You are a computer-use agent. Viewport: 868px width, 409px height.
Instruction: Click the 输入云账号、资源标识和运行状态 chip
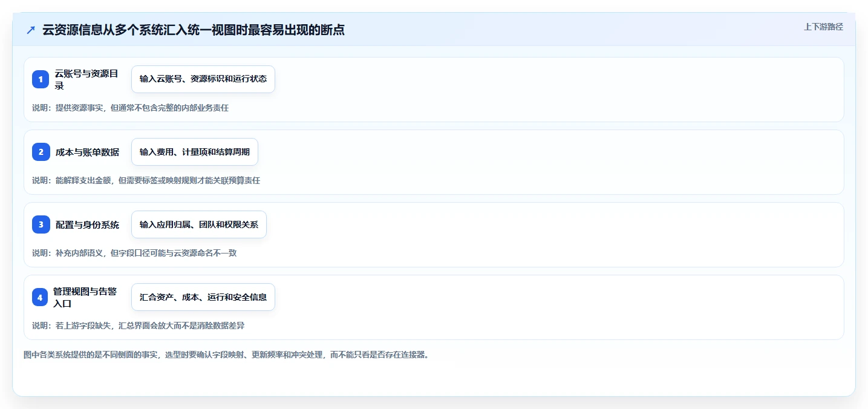coord(203,79)
